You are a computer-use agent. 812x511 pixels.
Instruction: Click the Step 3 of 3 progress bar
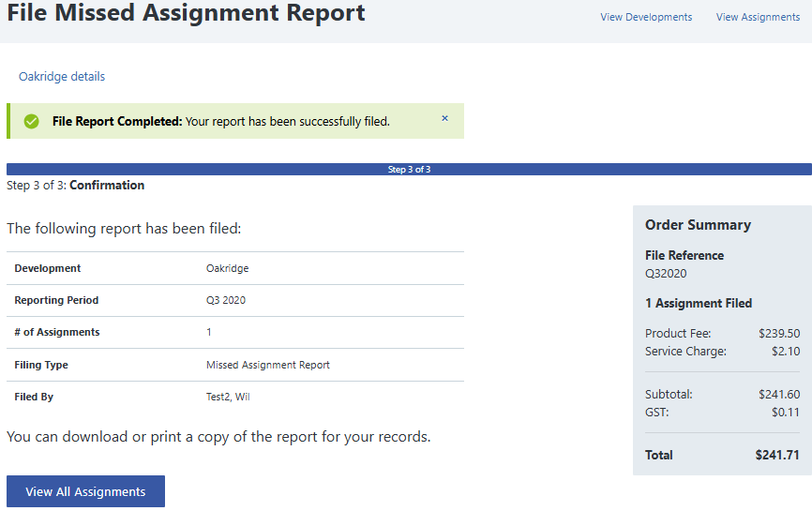pyautogui.click(x=409, y=170)
